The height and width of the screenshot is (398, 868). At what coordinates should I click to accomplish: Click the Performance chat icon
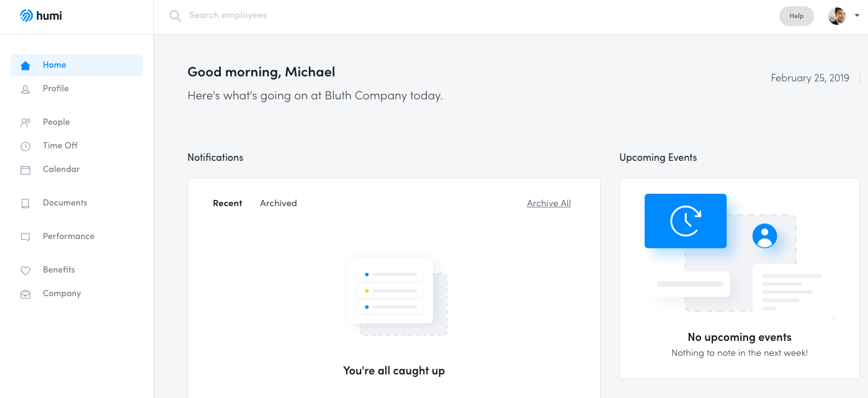point(25,237)
